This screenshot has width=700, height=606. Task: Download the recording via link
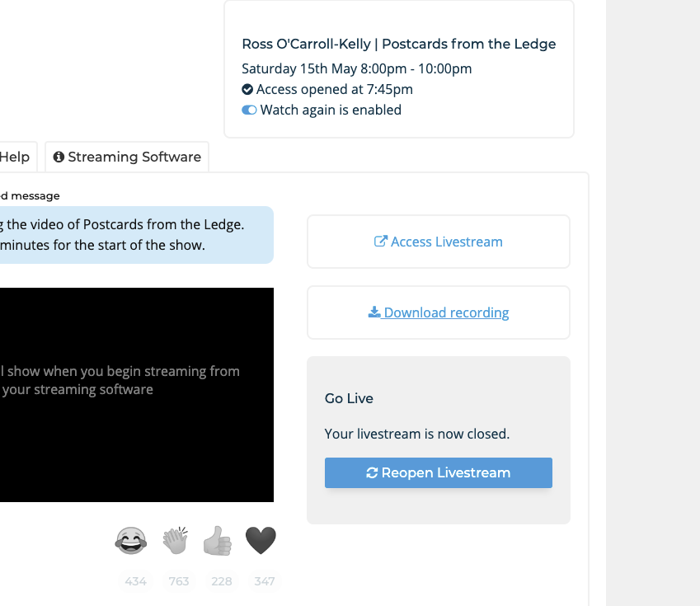(439, 312)
